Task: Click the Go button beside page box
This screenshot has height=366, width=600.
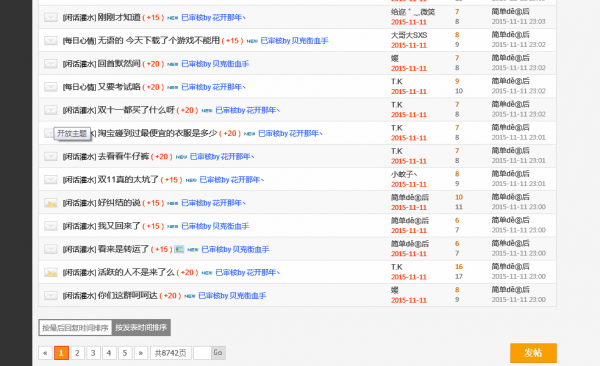Action: [x=218, y=353]
